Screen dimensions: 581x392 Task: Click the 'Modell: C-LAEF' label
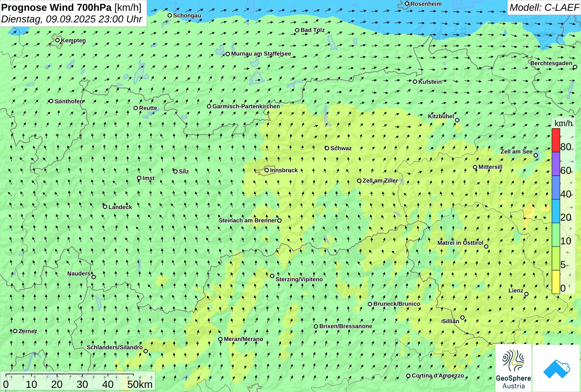(544, 7)
